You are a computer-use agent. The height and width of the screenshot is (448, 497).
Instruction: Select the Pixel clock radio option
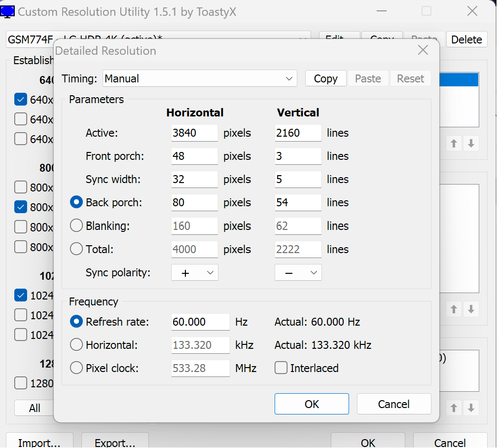76,368
